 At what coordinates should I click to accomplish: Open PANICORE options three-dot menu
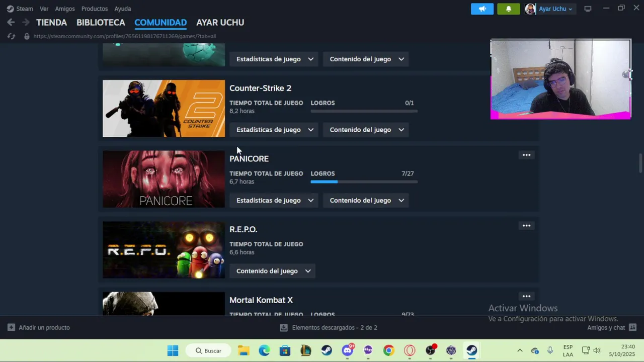point(526,155)
